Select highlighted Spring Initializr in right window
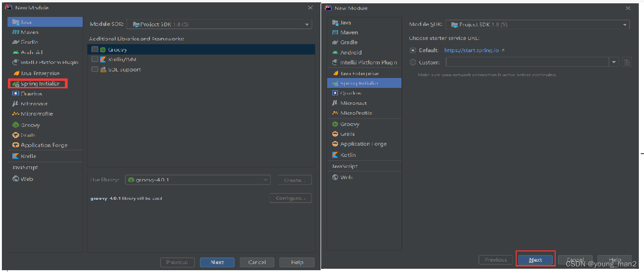 [x=364, y=83]
